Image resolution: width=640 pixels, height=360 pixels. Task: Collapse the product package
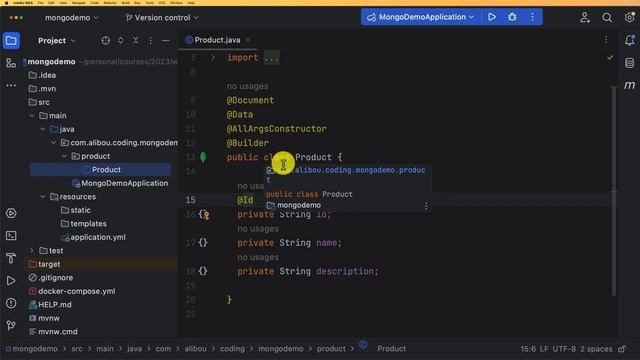point(64,156)
